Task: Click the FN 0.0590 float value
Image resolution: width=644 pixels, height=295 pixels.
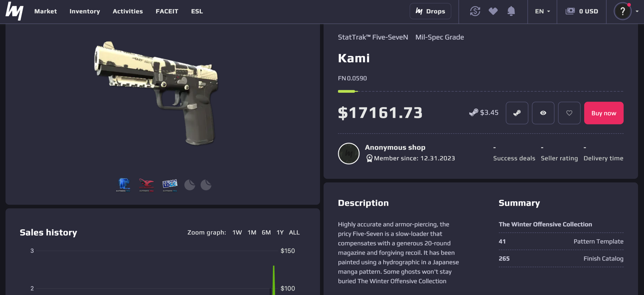Action: pyautogui.click(x=352, y=78)
